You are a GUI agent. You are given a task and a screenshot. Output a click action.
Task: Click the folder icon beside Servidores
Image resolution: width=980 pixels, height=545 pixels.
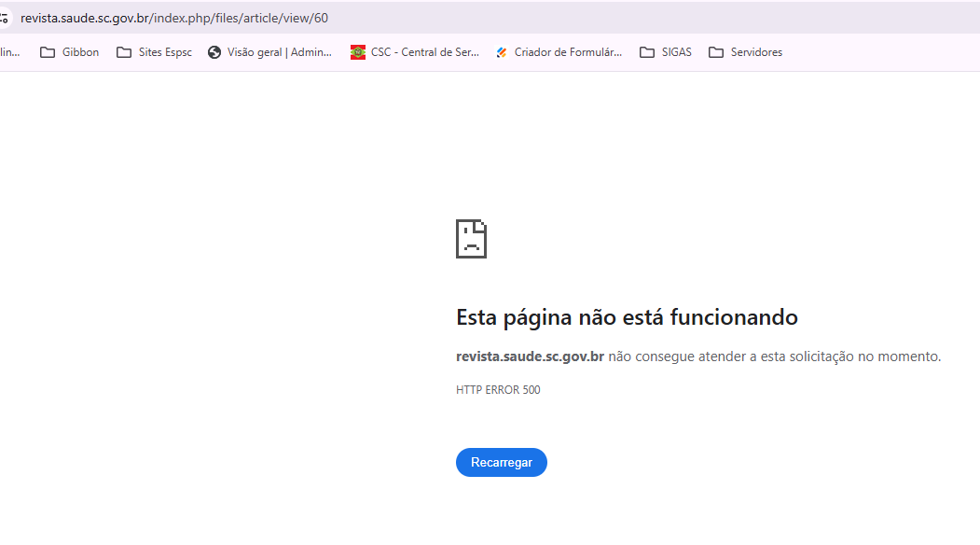click(x=716, y=52)
